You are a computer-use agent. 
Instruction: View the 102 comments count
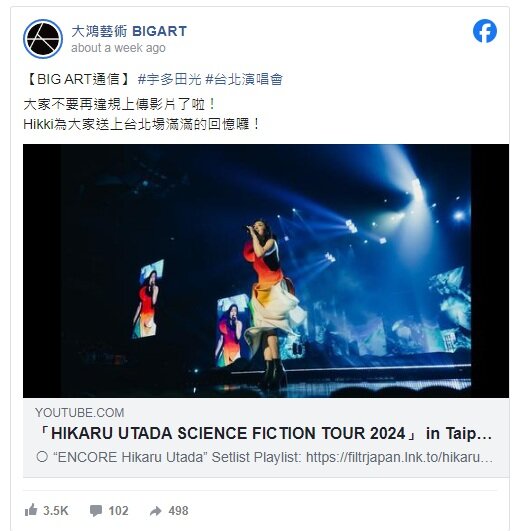(119, 511)
